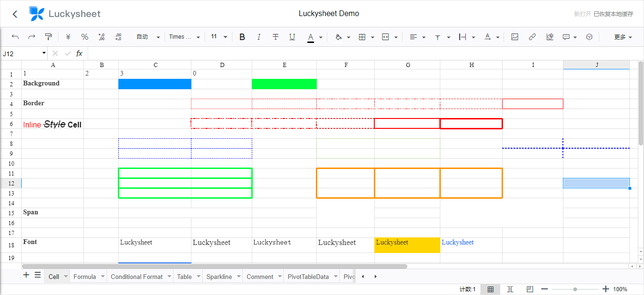Select column header C
The width and height of the screenshot is (644, 295).
(155, 65)
